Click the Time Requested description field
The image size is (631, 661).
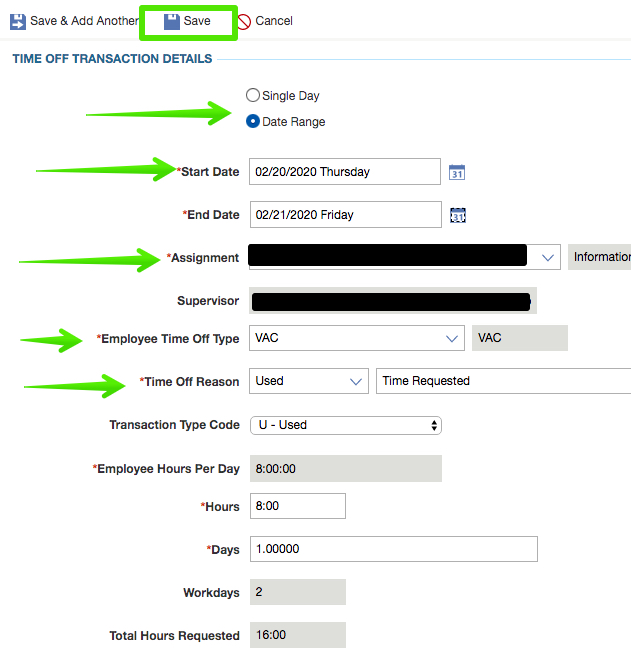coord(503,381)
